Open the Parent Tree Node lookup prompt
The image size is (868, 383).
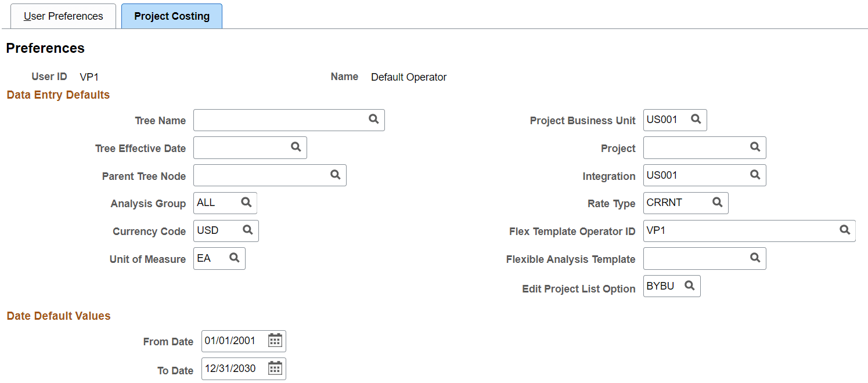[x=335, y=175]
